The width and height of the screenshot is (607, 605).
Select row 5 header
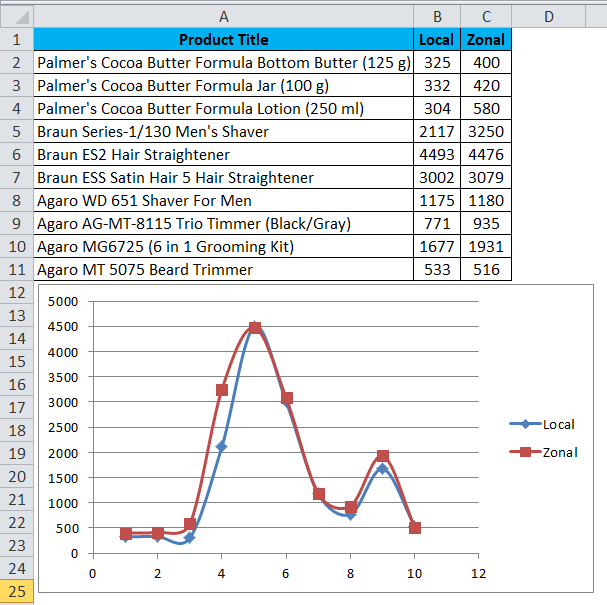tap(17, 132)
